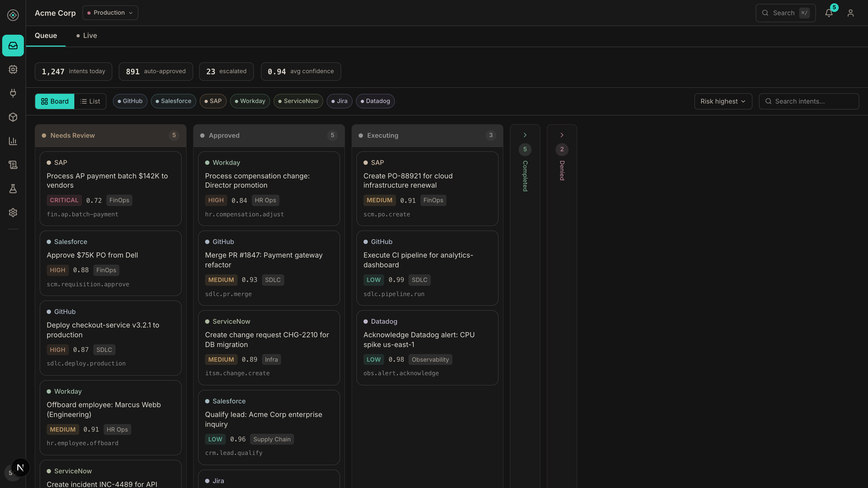The height and width of the screenshot is (488, 868).
Task: Click the hr.compensation.adjust intent code
Action: [x=244, y=214]
